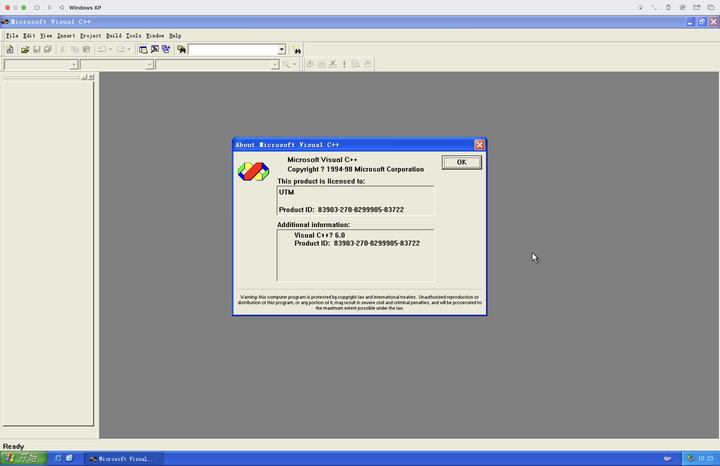Expand the WizardBar class combo dropdown
This screenshot has width=720, height=466.
[73, 65]
